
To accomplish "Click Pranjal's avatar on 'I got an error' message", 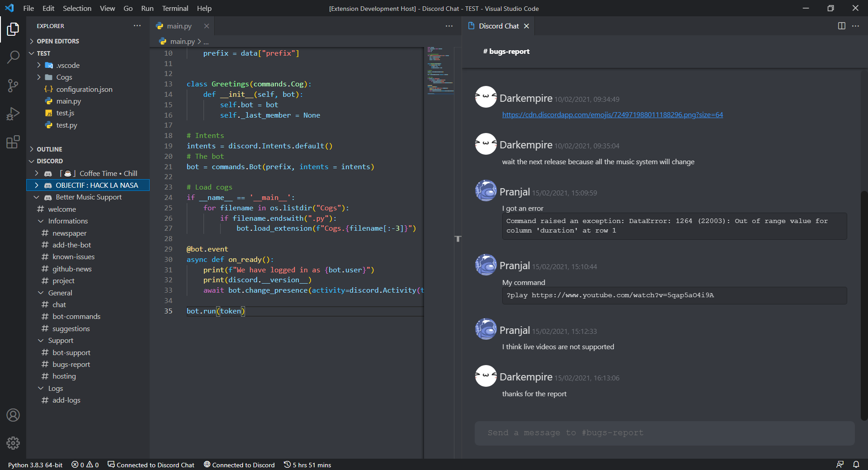I will [x=486, y=190].
